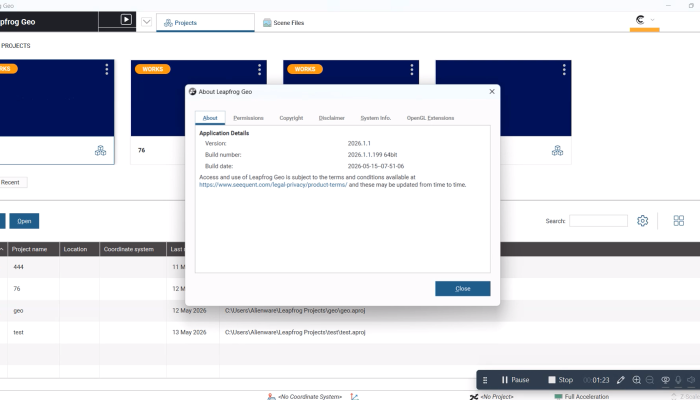Open the Disclaimer tab
Viewport: 700px width, 400px height.
point(332,118)
